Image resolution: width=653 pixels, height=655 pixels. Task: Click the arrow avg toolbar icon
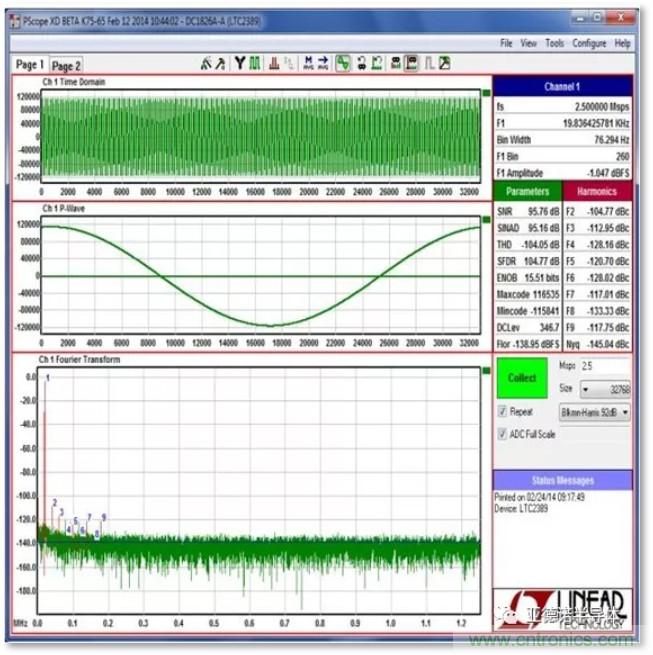[324, 63]
